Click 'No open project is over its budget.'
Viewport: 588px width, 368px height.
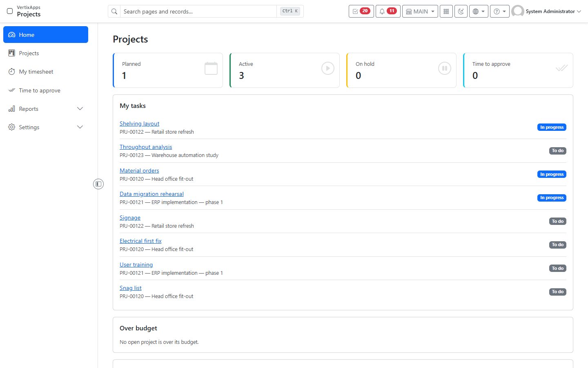pos(159,342)
